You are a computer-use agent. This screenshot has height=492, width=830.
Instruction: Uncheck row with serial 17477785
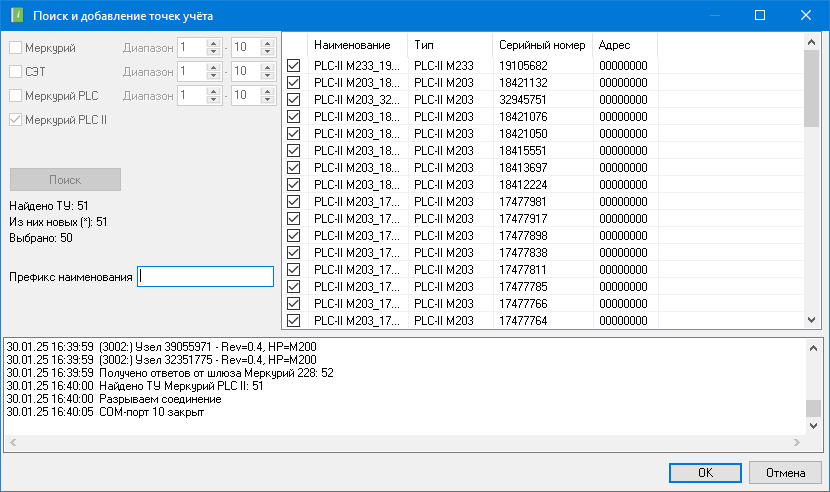coord(293,287)
